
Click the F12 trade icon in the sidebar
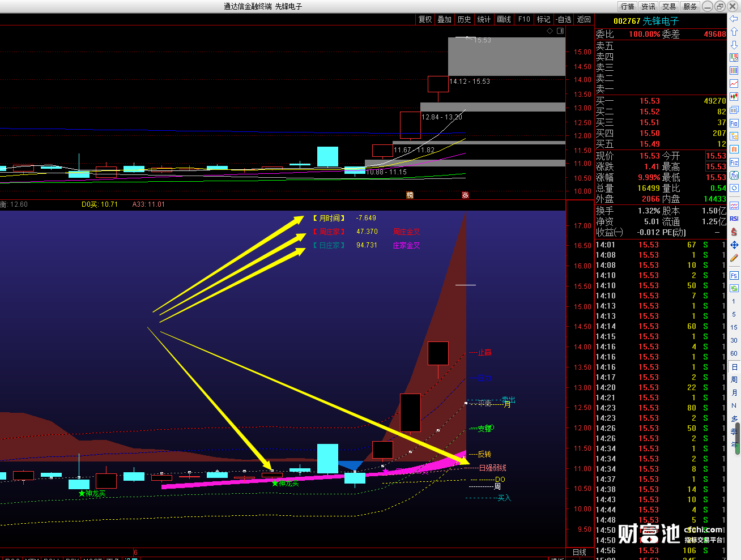[734, 163]
